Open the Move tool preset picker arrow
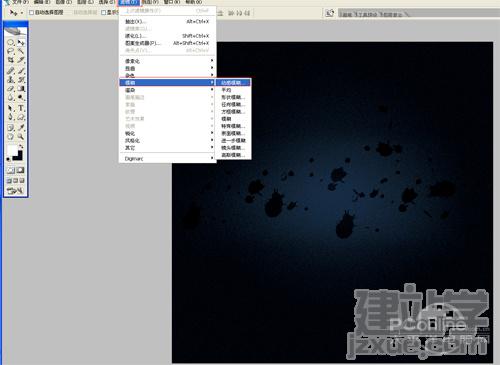Image resolution: width=500 pixels, height=365 pixels. click(x=22, y=13)
